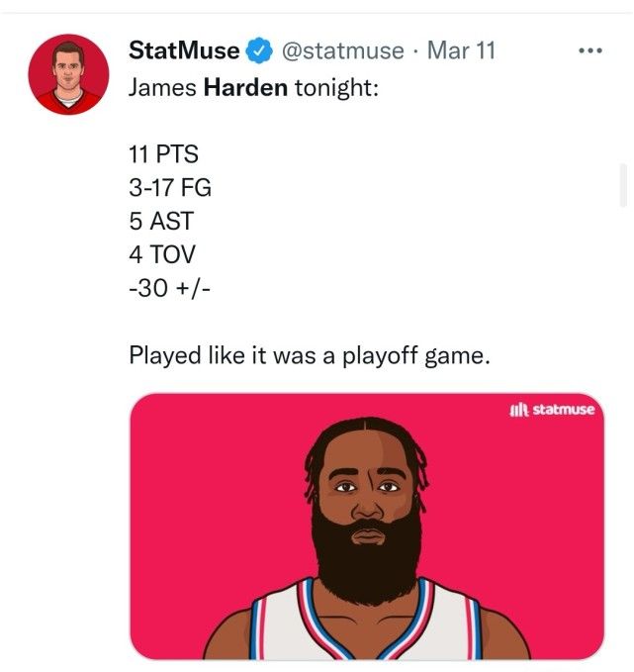The height and width of the screenshot is (672, 634).
Task: Open the Mar 11 timestamp link
Action: 460,49
